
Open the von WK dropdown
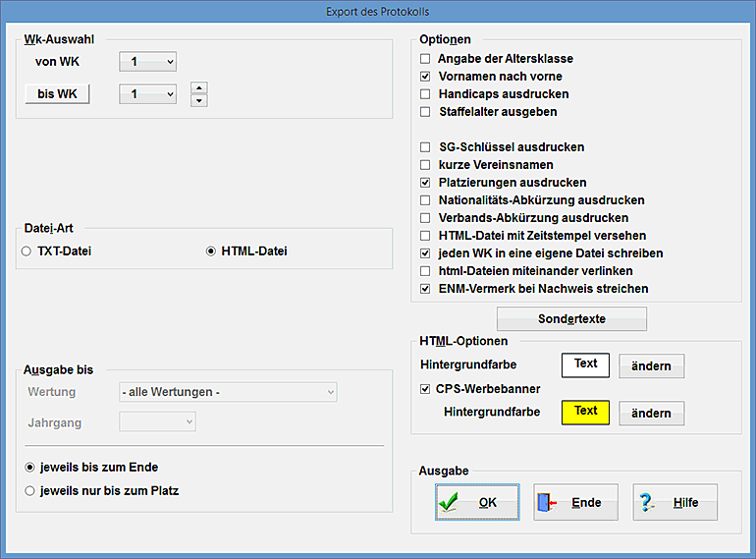[147, 62]
